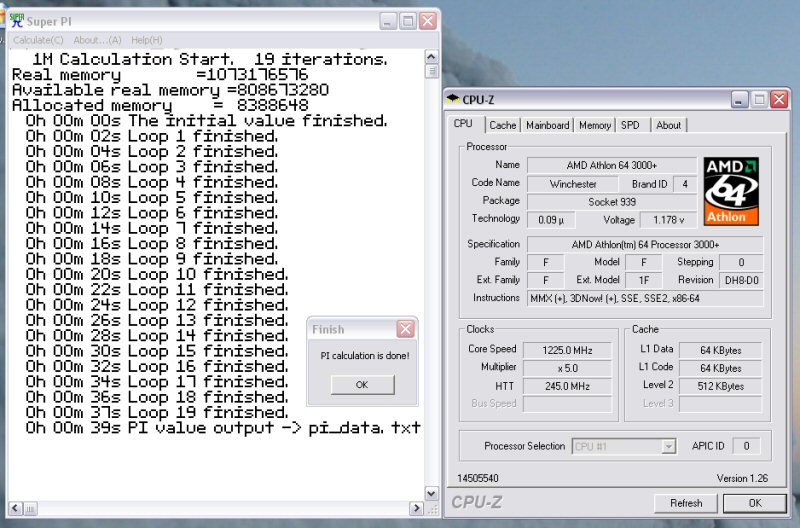Switch to the About tab in CPU-Z
The image size is (800, 528).
(x=668, y=125)
